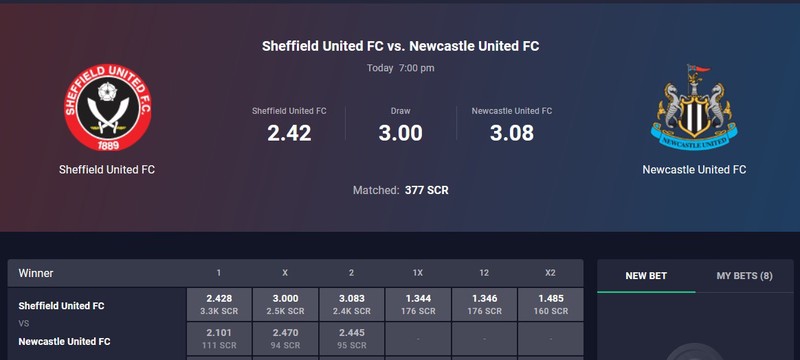Choose the 1.485 double chance X2 cell

pyautogui.click(x=551, y=304)
